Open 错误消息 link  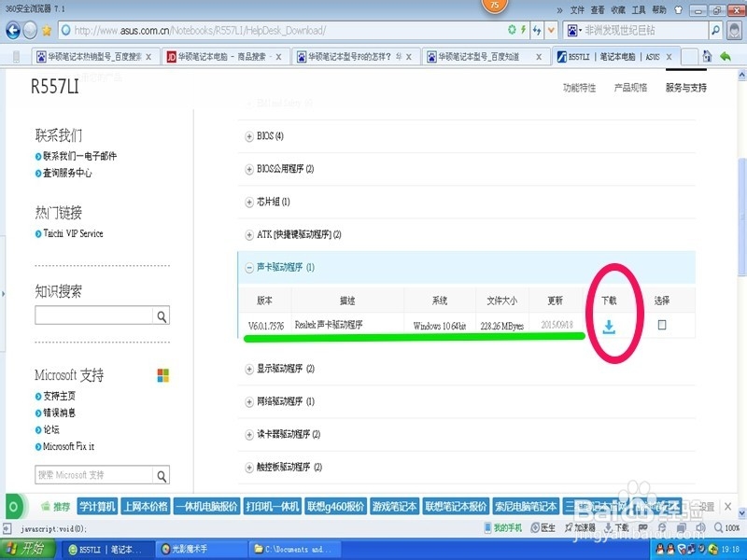click(59, 413)
